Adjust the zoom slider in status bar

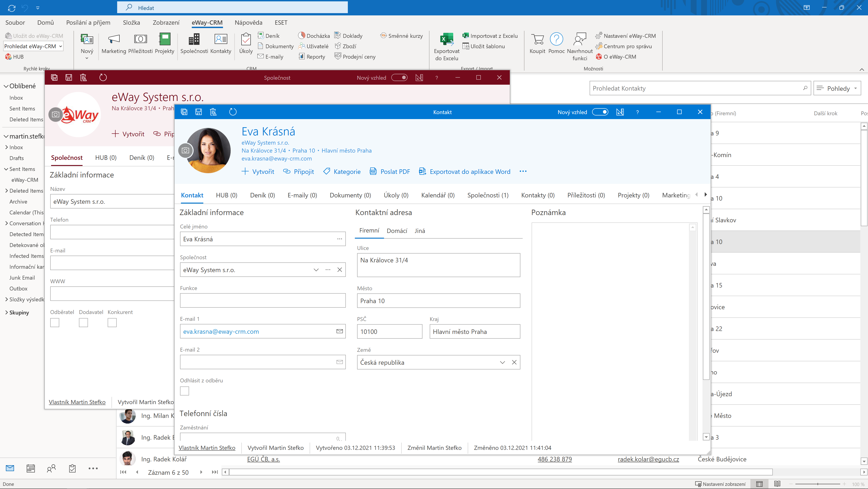click(818, 484)
